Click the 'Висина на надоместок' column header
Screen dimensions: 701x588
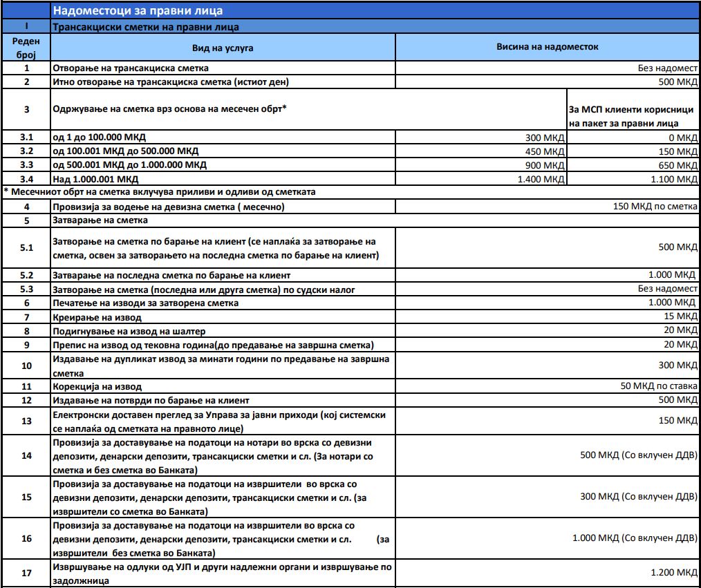point(547,47)
